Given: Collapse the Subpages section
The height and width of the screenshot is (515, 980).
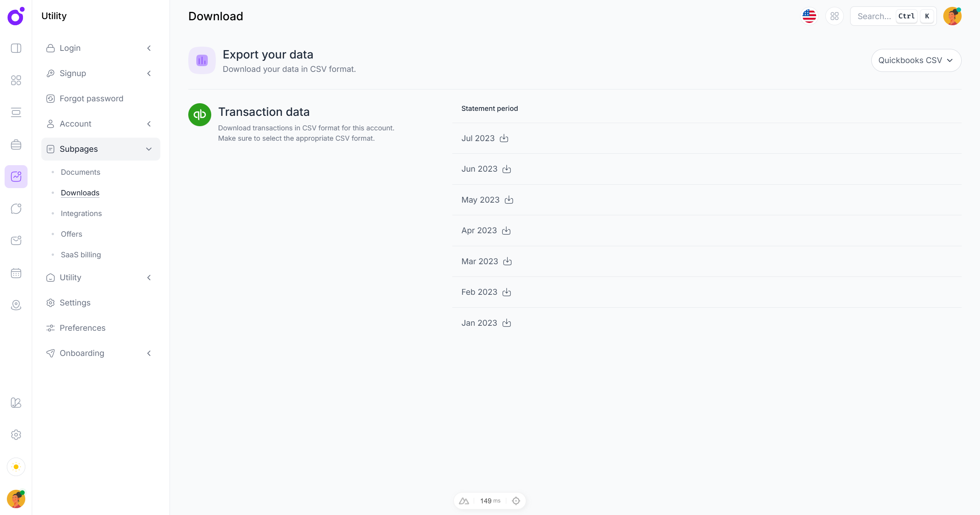Looking at the screenshot, I should 149,149.
